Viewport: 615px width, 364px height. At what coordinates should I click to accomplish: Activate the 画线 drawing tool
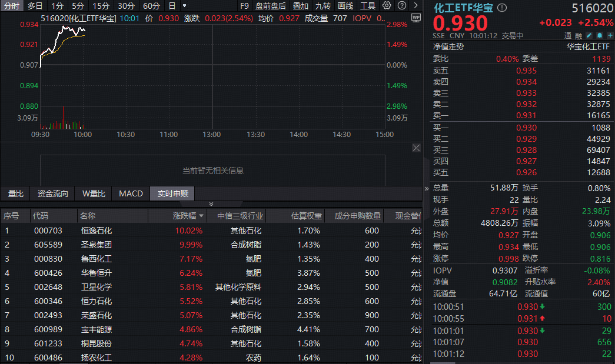click(345, 5)
